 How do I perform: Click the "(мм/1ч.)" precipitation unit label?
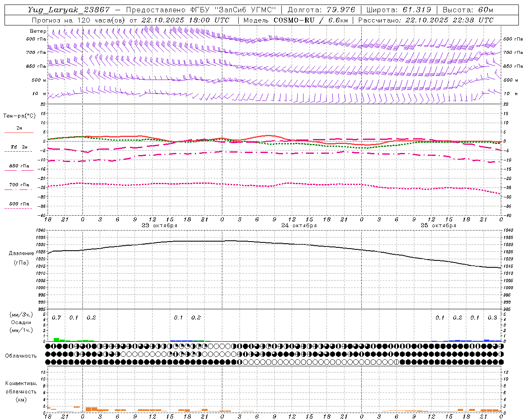click(21, 330)
